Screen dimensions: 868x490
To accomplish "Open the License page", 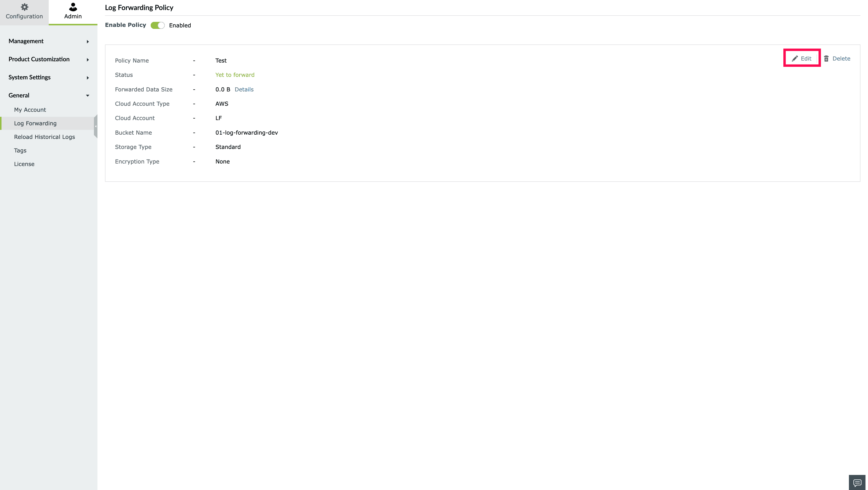I will point(24,164).
